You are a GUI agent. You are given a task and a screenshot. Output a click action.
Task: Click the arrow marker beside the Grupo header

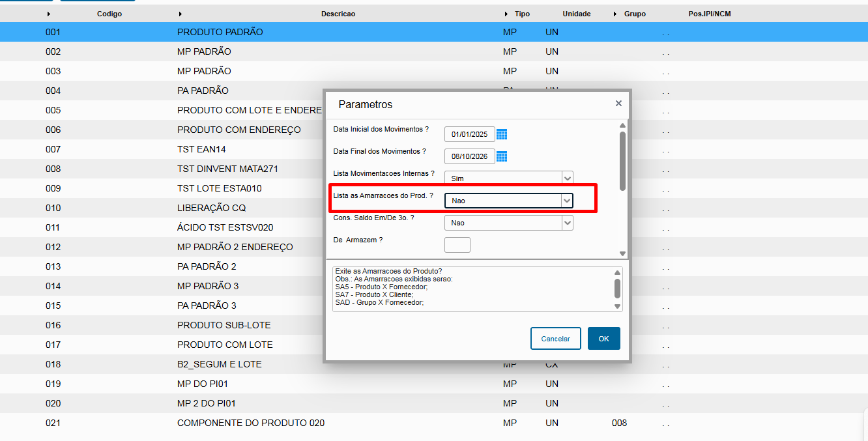tap(615, 14)
